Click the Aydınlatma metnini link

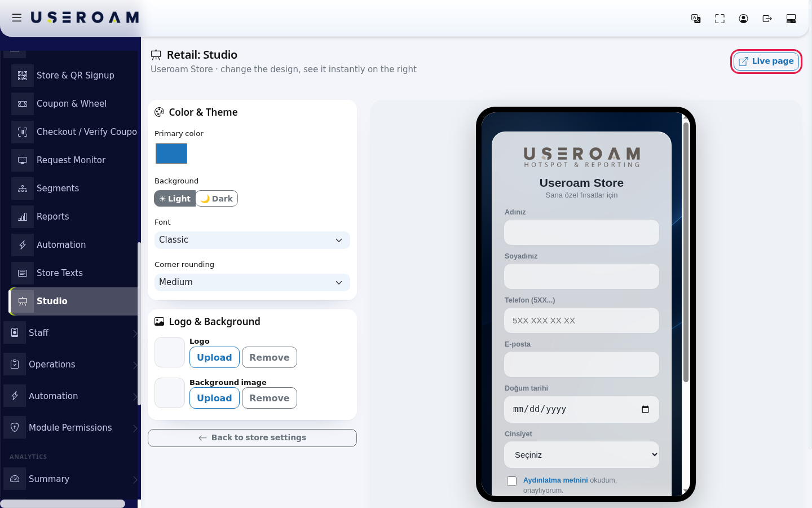555,480
